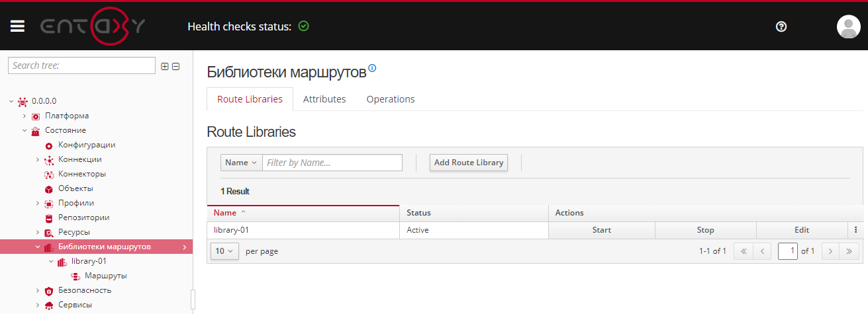This screenshot has height=314, width=868.
Task: Click the Безопасность shield icon
Action: (49, 291)
